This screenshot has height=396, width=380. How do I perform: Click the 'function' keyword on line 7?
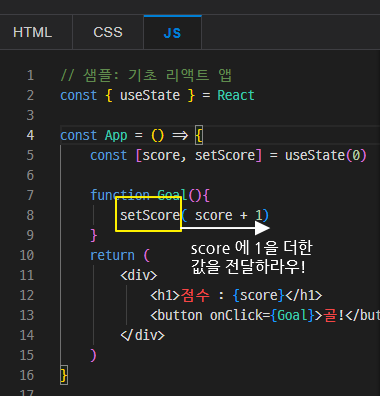point(120,195)
